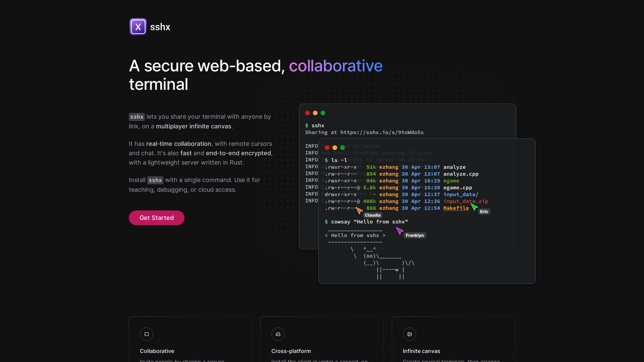Click the word collaborative in the headline
Image resolution: width=644 pixels, height=362 pixels.
[x=336, y=66]
